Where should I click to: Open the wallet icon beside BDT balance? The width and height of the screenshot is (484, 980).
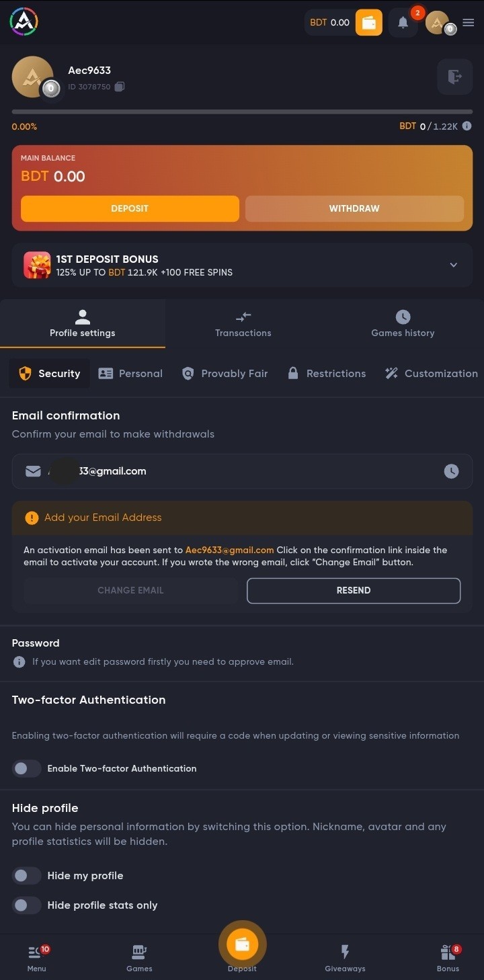click(368, 22)
